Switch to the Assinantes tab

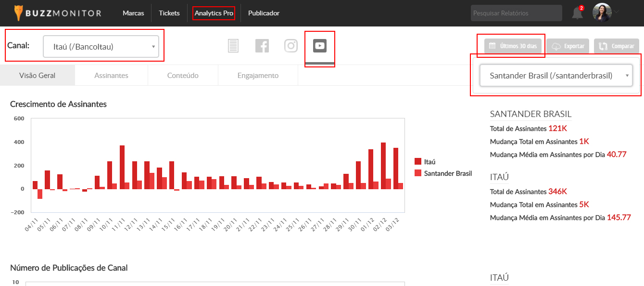[111, 76]
